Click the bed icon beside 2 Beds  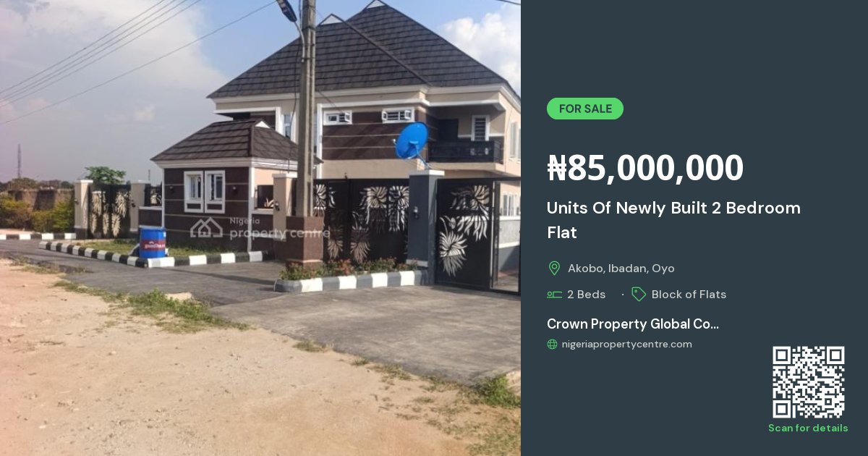554,295
